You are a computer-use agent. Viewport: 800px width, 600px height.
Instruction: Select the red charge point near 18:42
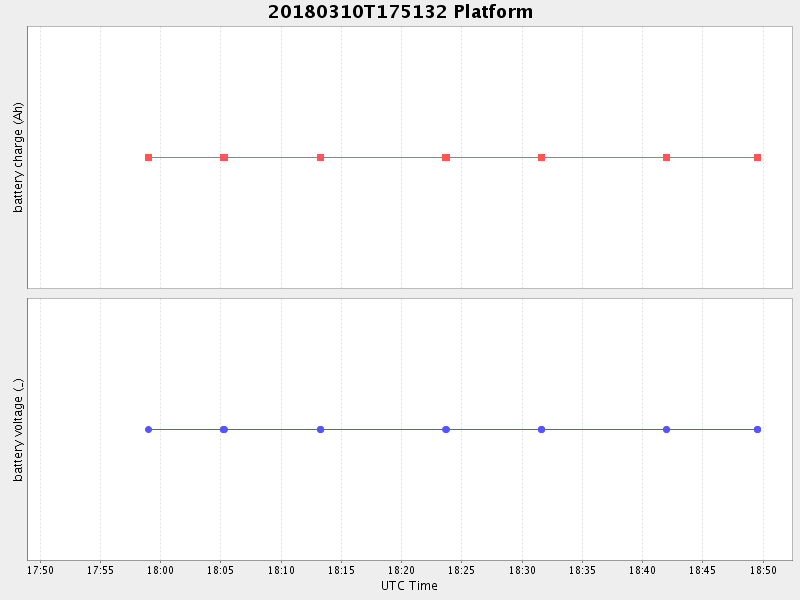tap(666, 158)
